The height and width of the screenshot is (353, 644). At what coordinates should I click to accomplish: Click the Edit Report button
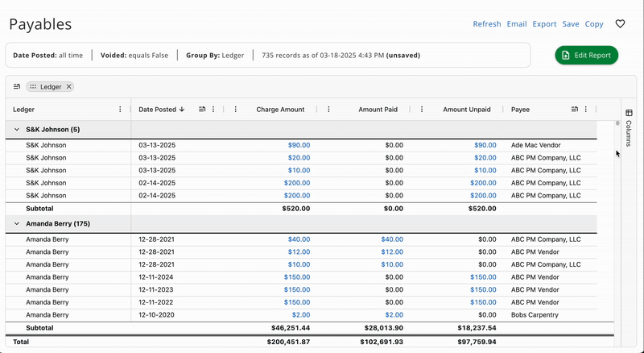pyautogui.click(x=587, y=55)
